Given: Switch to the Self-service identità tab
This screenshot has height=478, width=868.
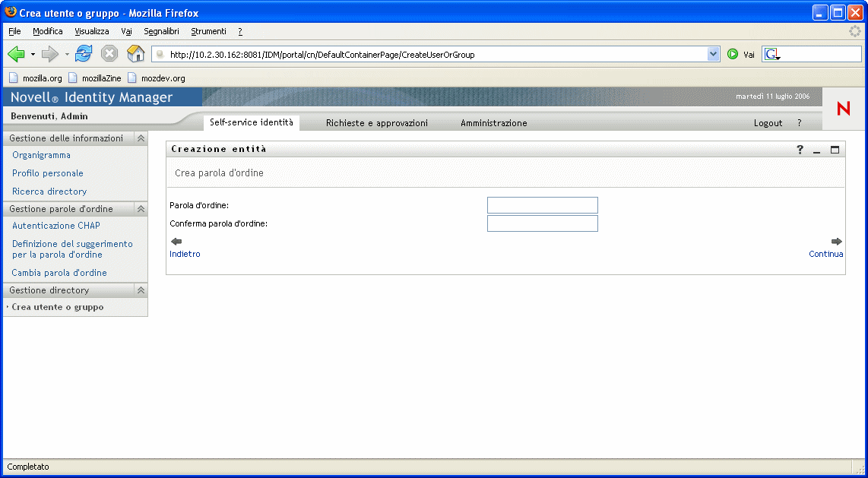Looking at the screenshot, I should [252, 123].
